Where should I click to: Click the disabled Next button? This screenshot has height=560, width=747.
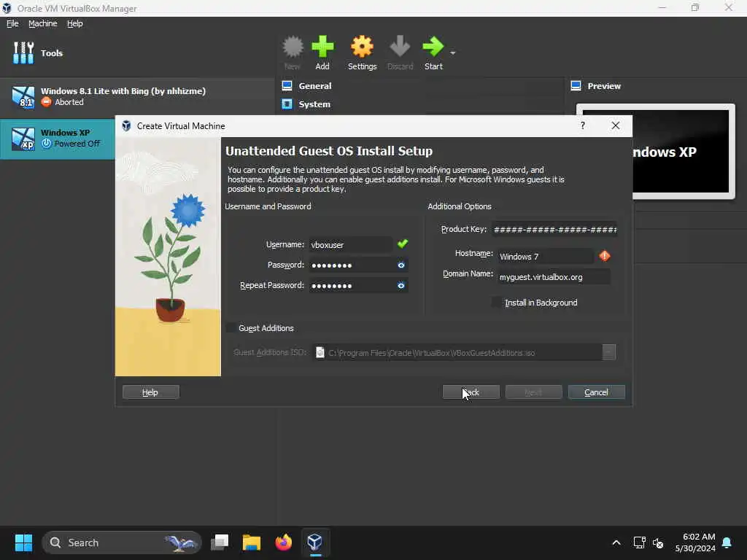[x=533, y=392]
